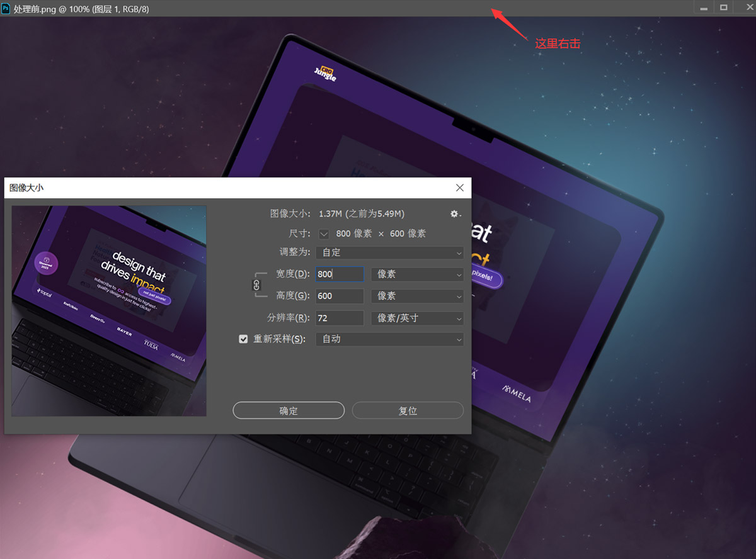756x559 pixels.
Task: Click the 宽度(D): label
Action: (x=293, y=274)
